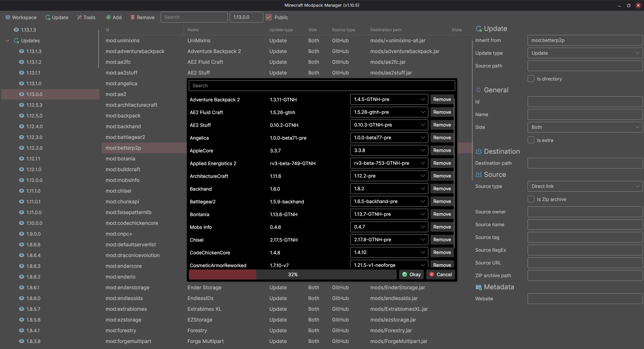Enable the Is directory checkbox

[531, 79]
